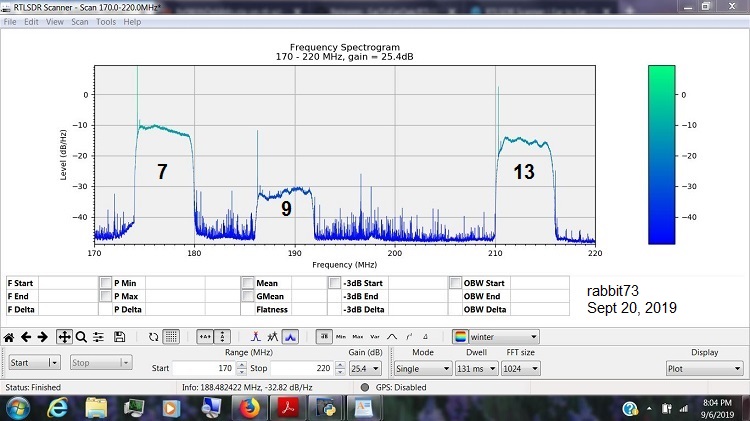Click the refresh plot icon
Image resolution: width=750 pixels, height=421 pixels.
click(x=153, y=337)
